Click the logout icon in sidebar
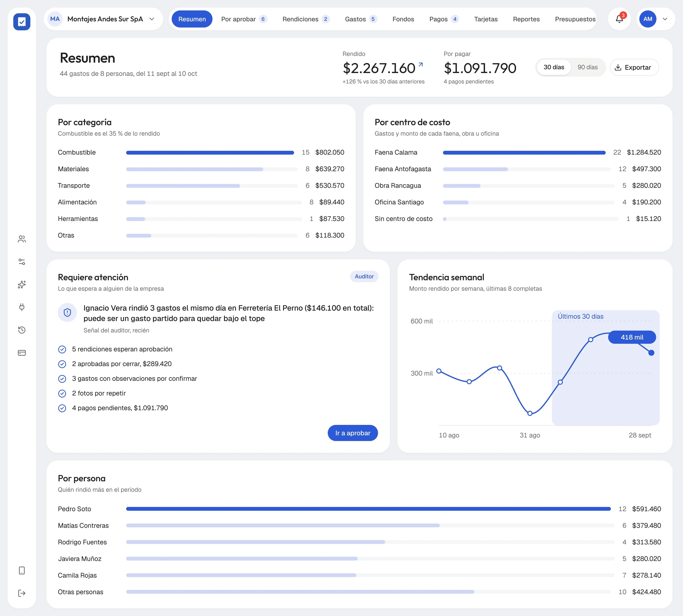Viewport: 683px width, 616px height. (22, 593)
